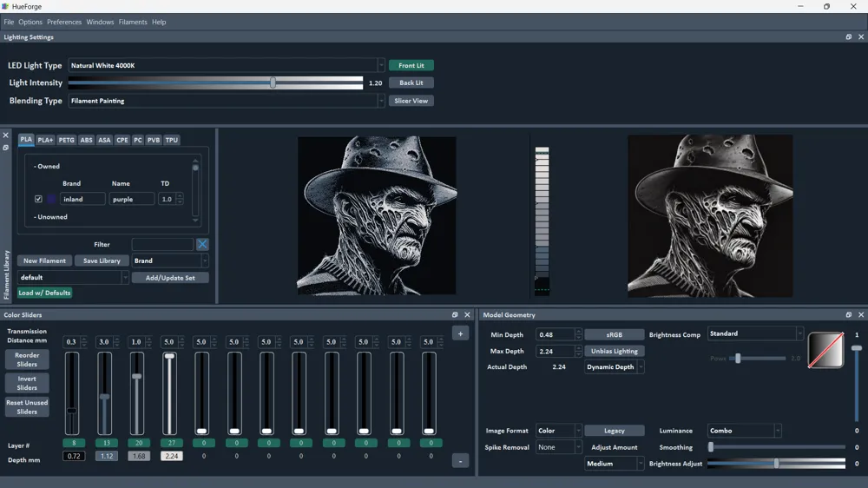Enable Front Lit view
Image resolution: width=868 pixels, height=488 pixels.
coord(411,65)
